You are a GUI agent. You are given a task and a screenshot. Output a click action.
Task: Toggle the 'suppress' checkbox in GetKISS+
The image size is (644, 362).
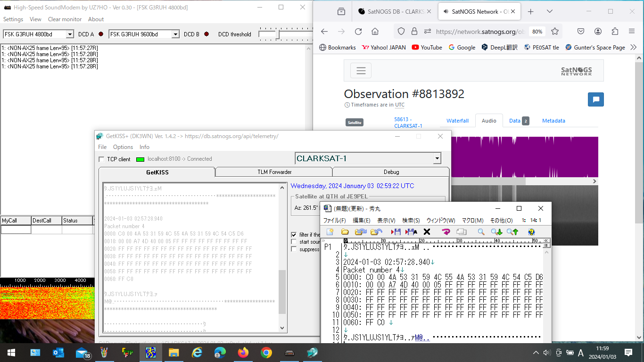pos(294,249)
